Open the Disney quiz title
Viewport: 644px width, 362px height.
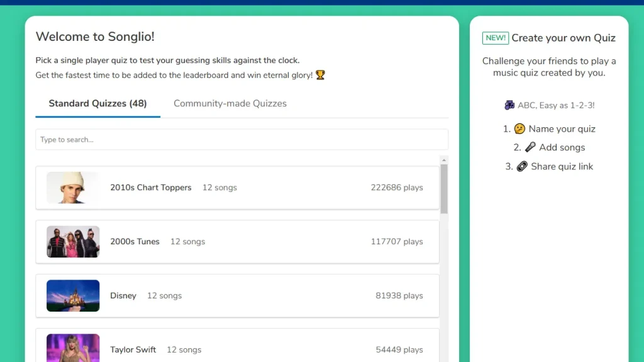[x=123, y=296]
